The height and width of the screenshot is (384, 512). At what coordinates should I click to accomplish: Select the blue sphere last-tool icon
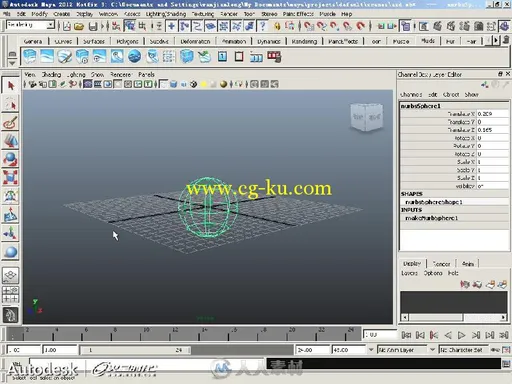10,252
